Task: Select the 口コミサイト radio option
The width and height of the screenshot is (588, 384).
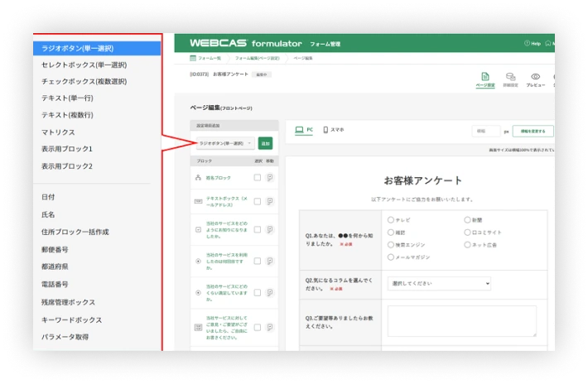Action: point(467,233)
